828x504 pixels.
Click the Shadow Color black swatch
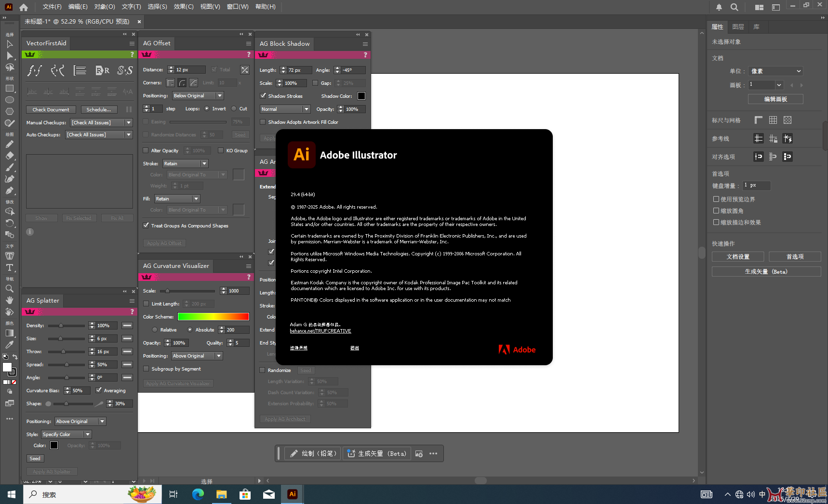(x=361, y=96)
